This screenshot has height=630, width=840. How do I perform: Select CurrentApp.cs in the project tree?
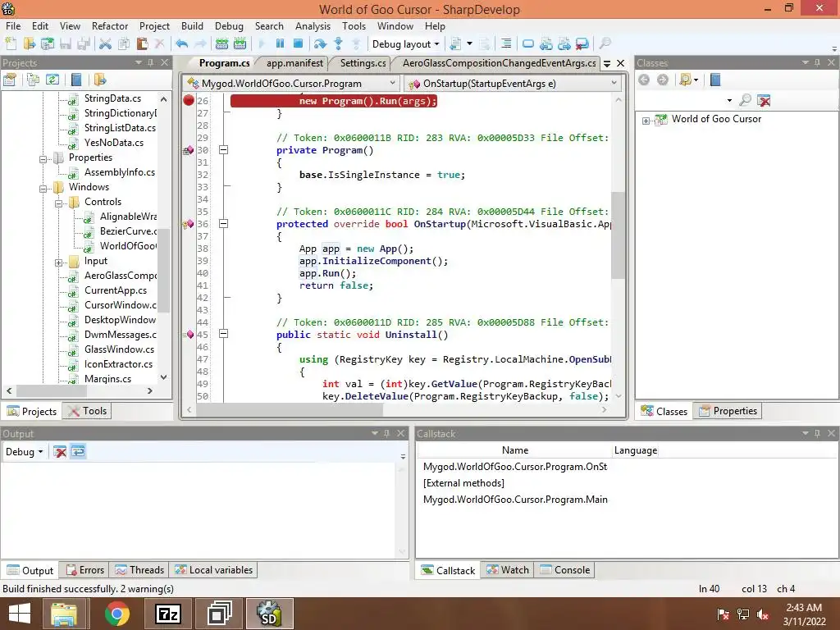(115, 290)
